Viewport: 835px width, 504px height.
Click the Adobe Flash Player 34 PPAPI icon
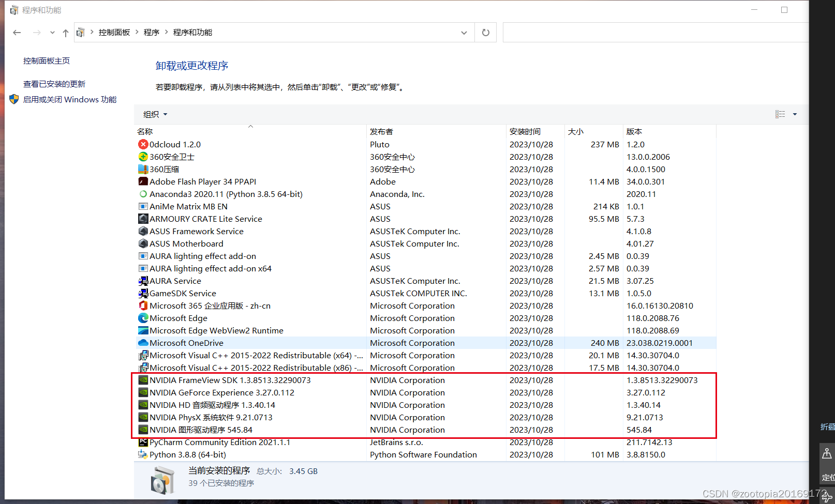coord(143,181)
